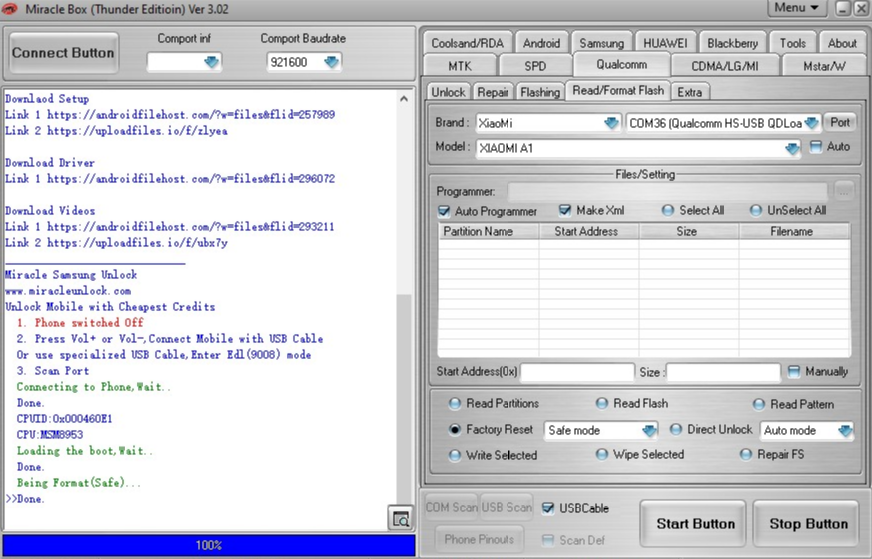Viewport: 872px width, 559px height.
Task: Open the Unlock sub-tab
Action: pos(448,92)
